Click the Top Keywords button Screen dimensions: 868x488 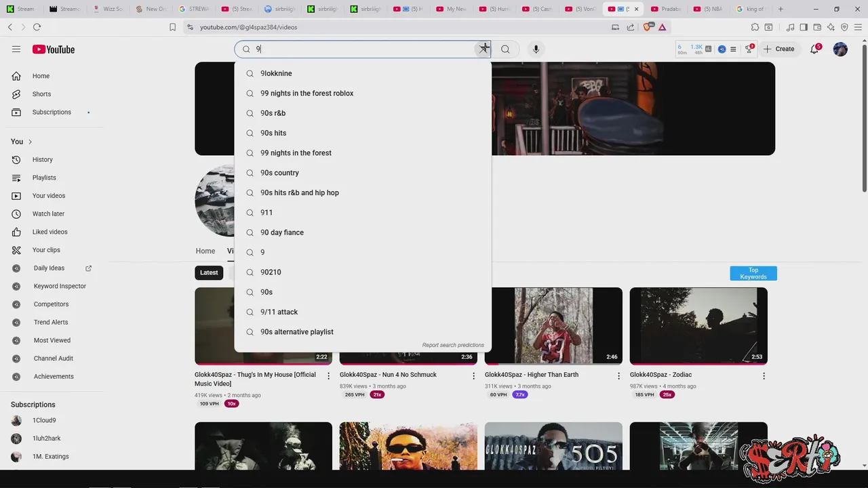(x=753, y=273)
